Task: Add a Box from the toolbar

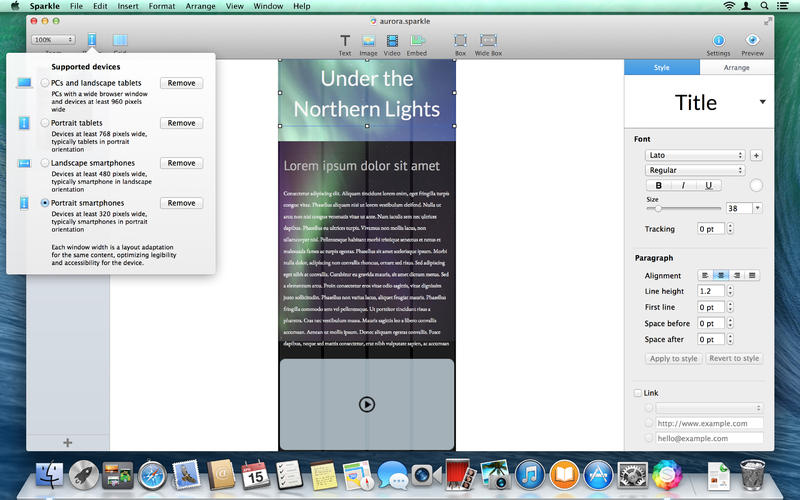Action: coord(460,41)
